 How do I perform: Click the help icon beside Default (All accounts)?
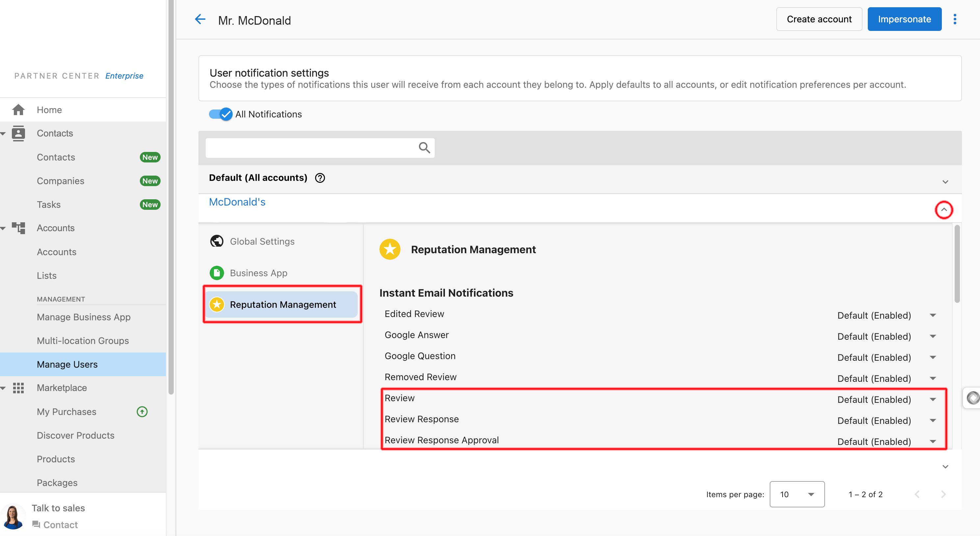click(x=320, y=178)
